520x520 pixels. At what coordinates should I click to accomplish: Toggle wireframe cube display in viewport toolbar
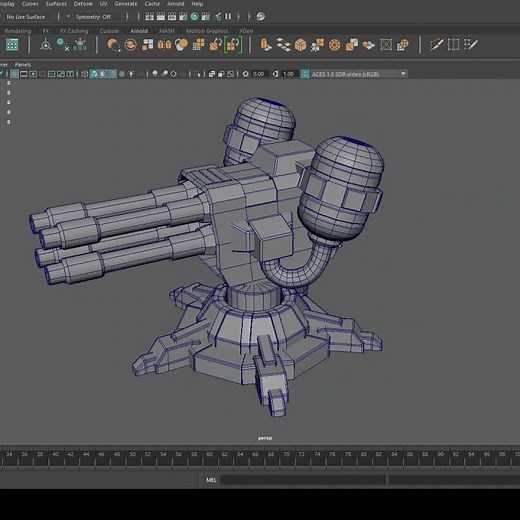click(x=85, y=74)
